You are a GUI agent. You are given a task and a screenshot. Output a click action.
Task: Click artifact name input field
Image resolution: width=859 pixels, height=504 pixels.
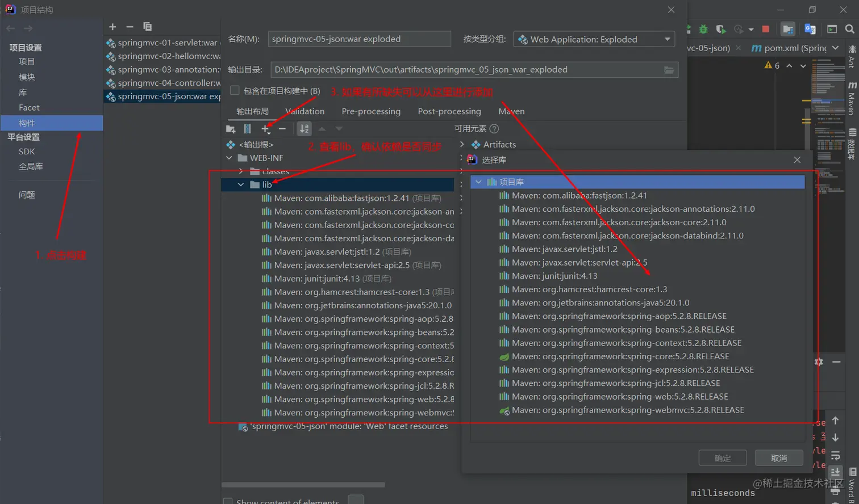click(359, 39)
